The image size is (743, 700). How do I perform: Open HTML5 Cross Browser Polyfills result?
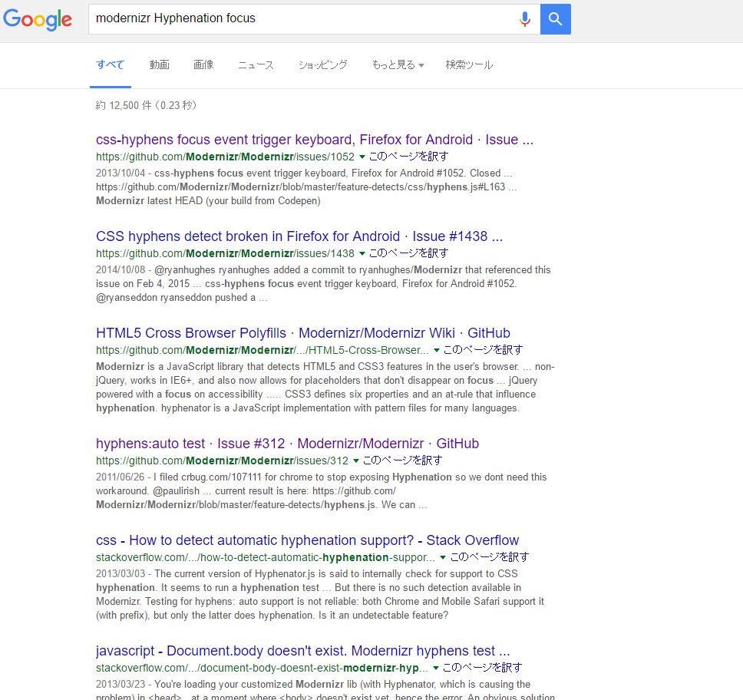pos(302,333)
